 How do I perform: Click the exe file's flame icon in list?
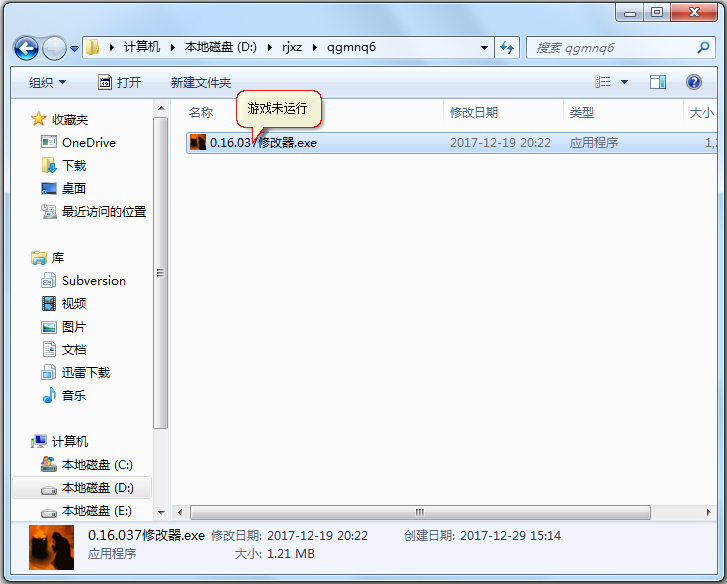coord(198,142)
